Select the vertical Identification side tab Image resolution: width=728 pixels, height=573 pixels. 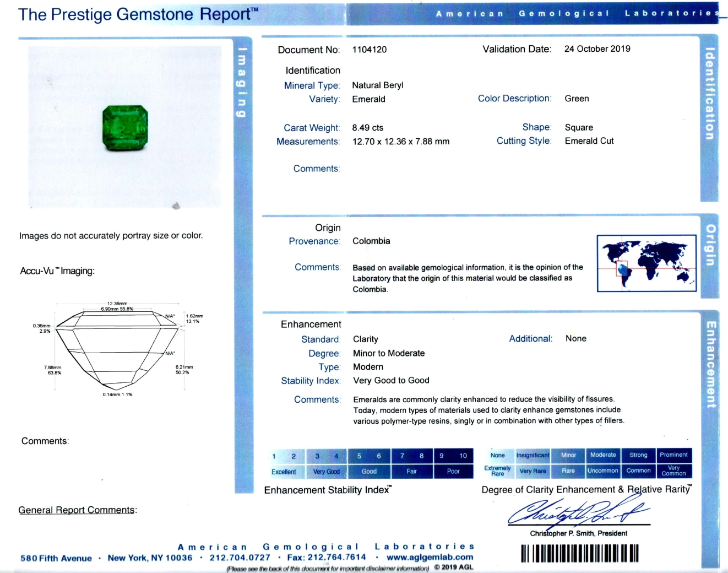tap(710, 94)
